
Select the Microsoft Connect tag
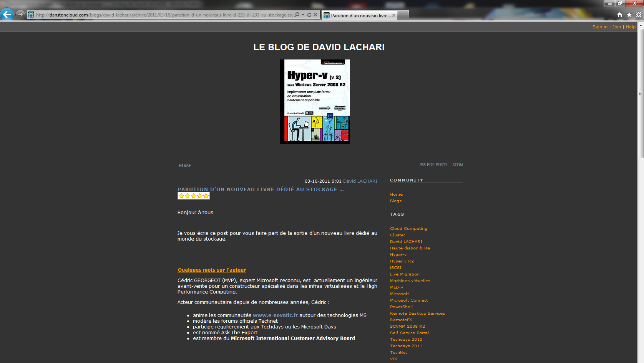pyautogui.click(x=408, y=300)
